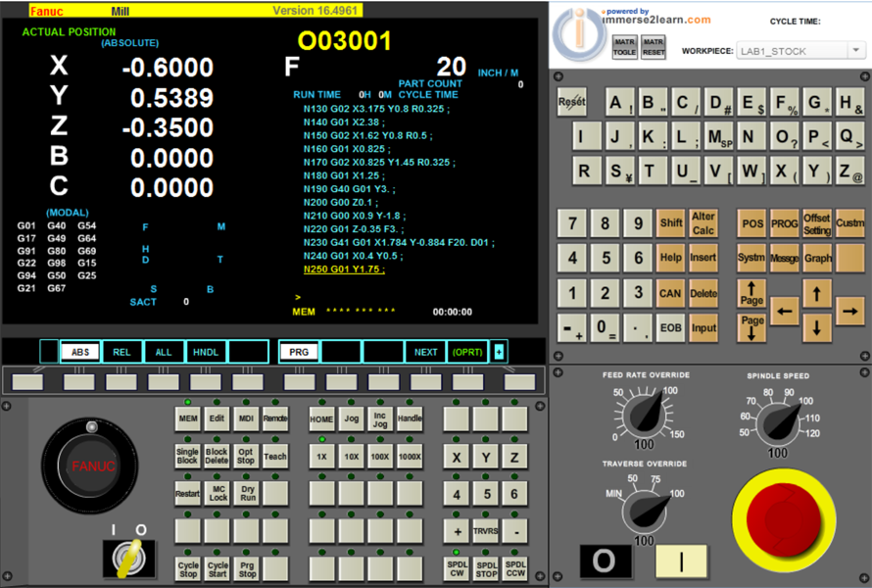
Task: Toggle Block Delete
Action: (217, 456)
